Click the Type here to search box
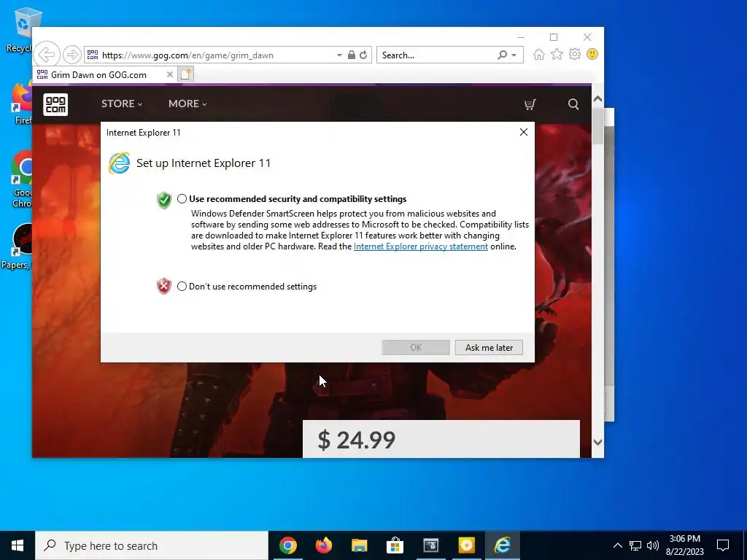 click(x=152, y=545)
